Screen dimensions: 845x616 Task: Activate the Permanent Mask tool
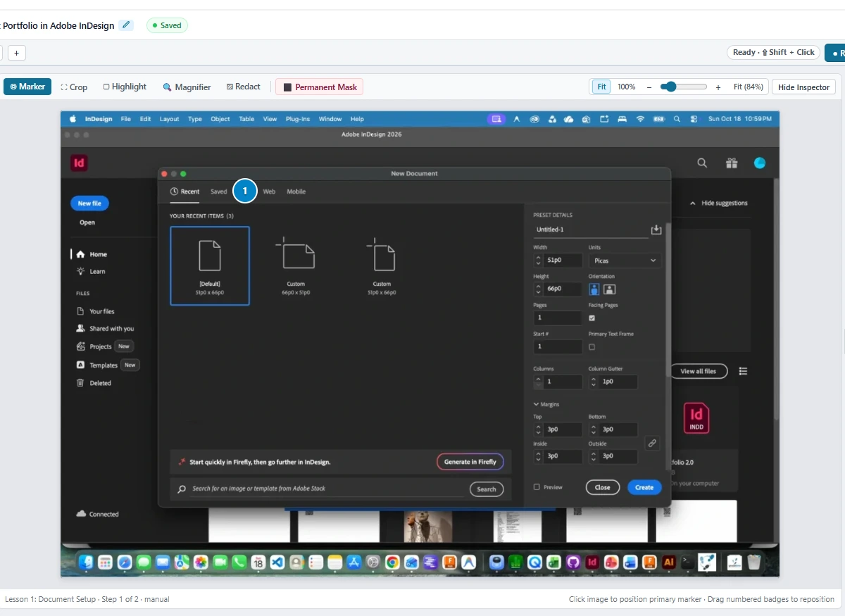coord(319,87)
